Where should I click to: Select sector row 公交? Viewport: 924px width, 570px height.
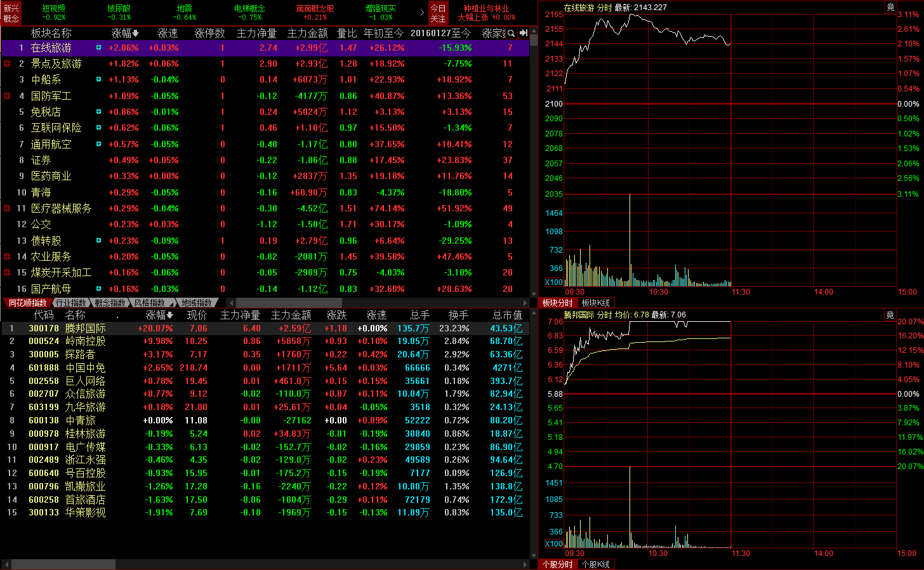pos(265,224)
